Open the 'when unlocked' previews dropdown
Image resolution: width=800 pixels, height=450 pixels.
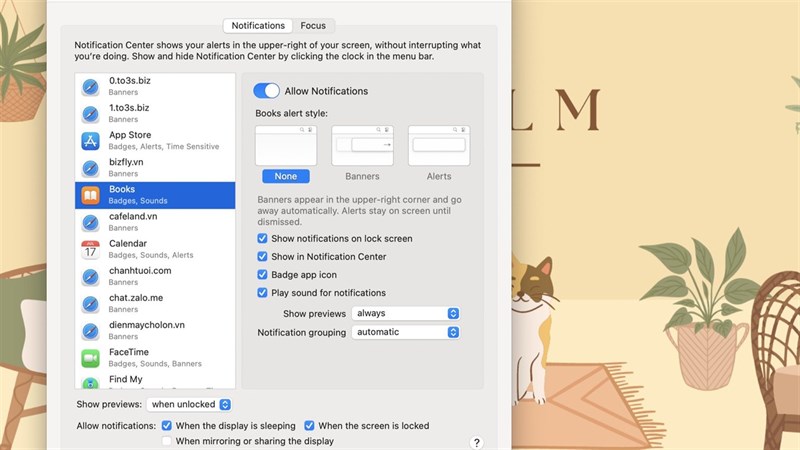[189, 404]
